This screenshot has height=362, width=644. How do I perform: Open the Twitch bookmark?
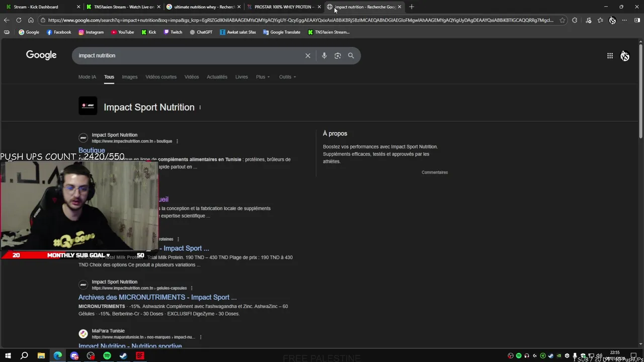pos(173,32)
